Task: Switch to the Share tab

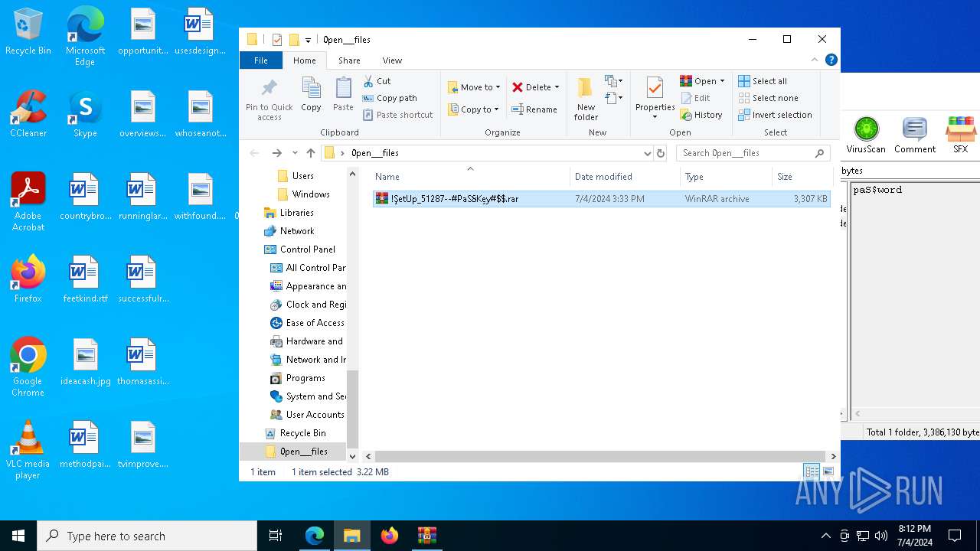Action: coord(349,60)
